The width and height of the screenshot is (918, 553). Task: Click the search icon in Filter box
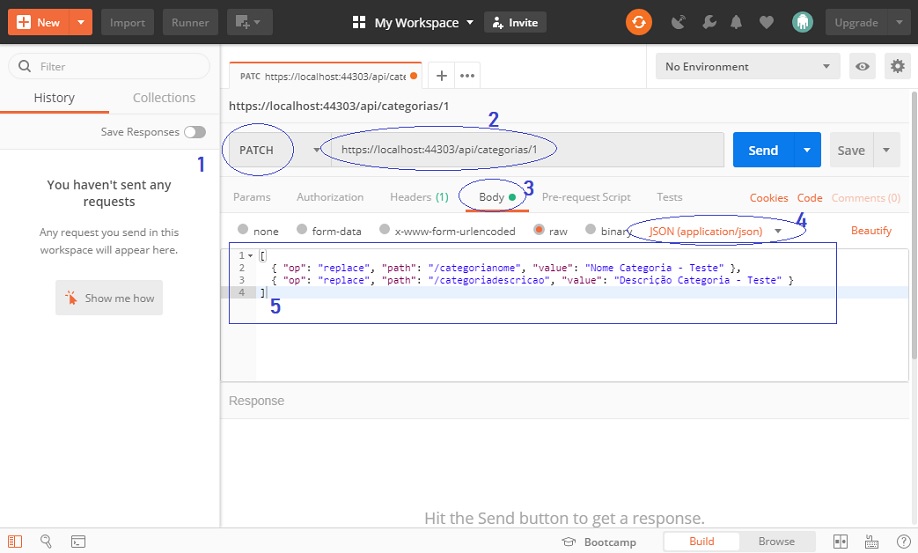coord(25,66)
